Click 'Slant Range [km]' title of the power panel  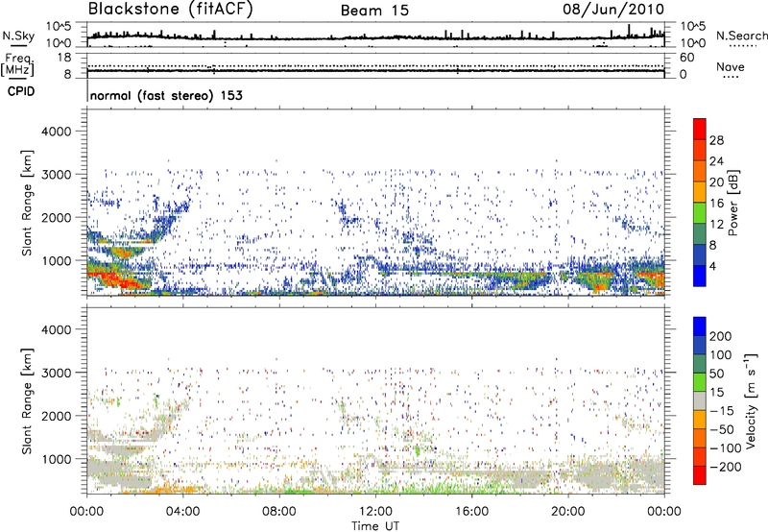[x=27, y=203]
